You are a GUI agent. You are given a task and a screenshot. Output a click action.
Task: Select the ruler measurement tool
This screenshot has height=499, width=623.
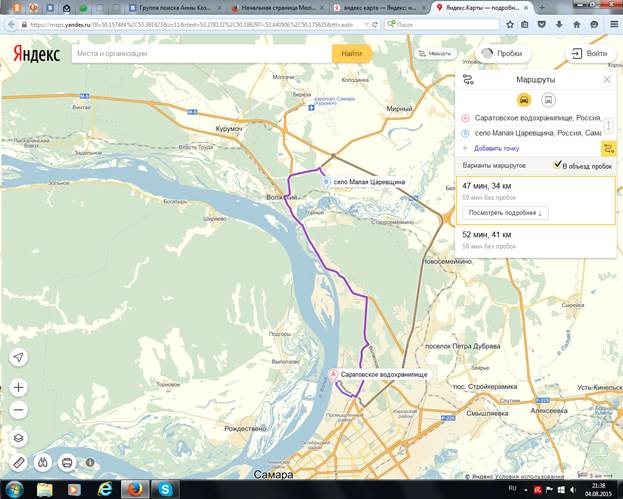click(18, 462)
